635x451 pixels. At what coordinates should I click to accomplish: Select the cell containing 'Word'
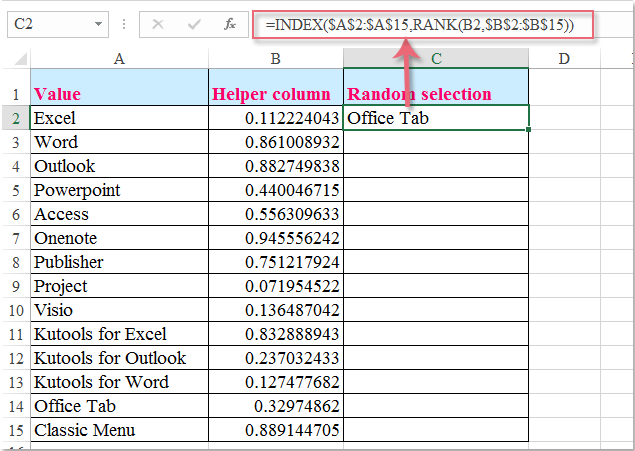119,142
